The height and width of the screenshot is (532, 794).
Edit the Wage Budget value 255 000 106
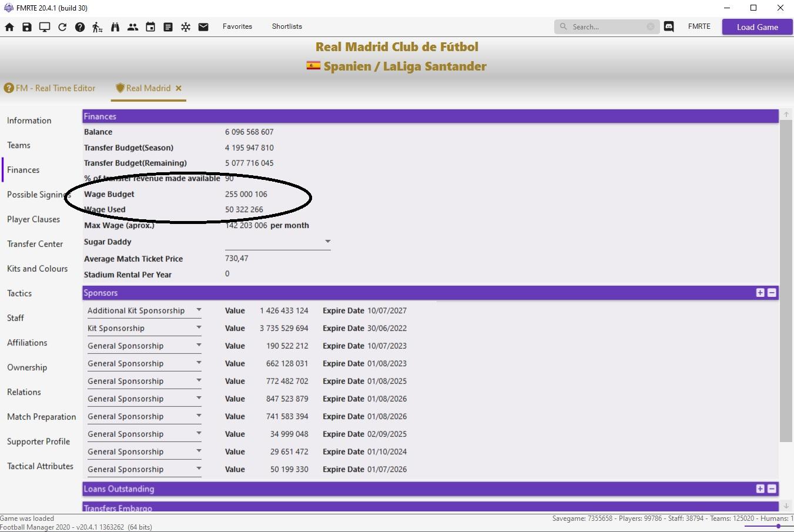click(246, 194)
